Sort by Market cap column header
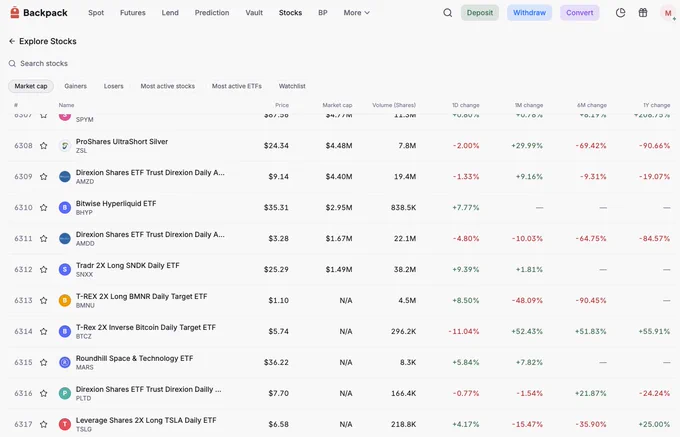Viewport: 680px width, 437px height. pos(337,105)
